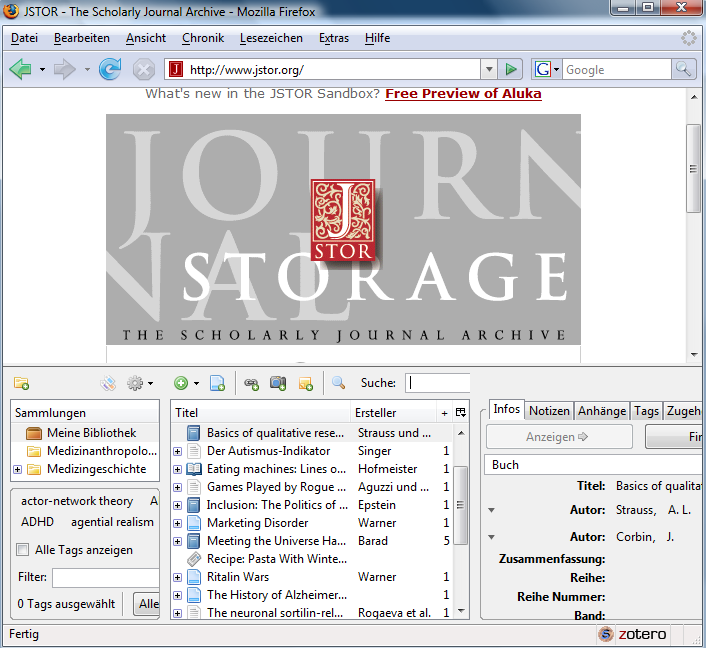Image resolution: width=706 pixels, height=648 pixels.
Task: Click the Alle button in the tag selector
Action: 148,604
